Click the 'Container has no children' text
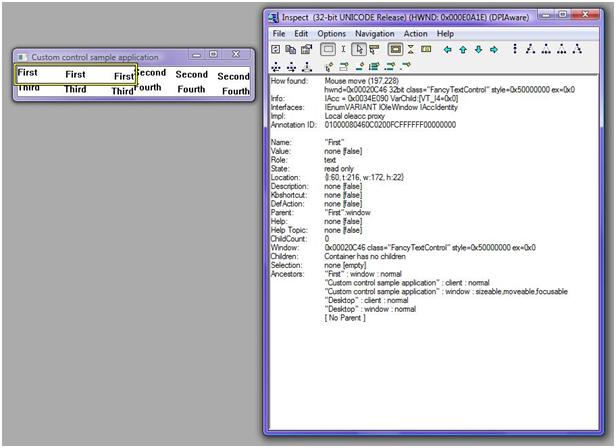The width and height of the screenshot is (616, 448). (x=365, y=256)
